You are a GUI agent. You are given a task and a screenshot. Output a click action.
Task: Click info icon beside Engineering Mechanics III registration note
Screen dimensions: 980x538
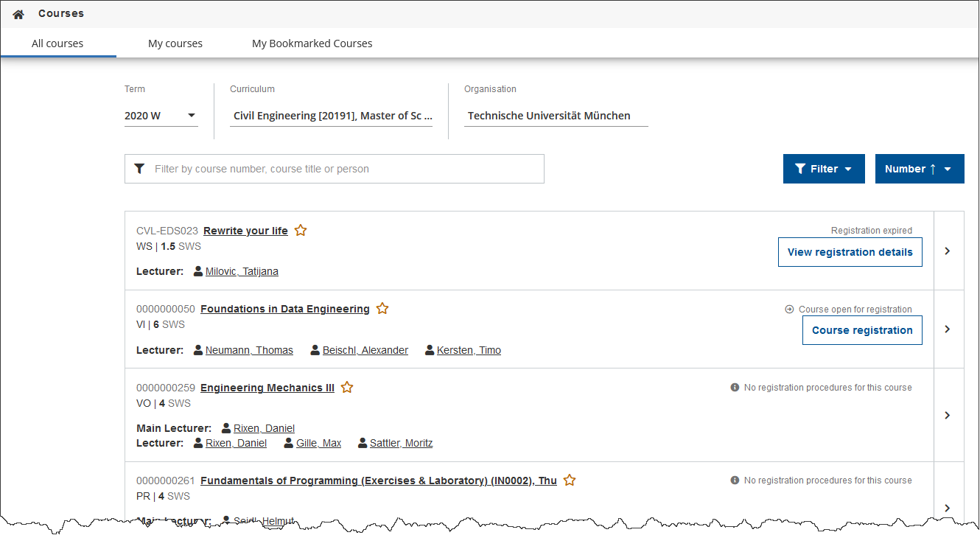[735, 388]
